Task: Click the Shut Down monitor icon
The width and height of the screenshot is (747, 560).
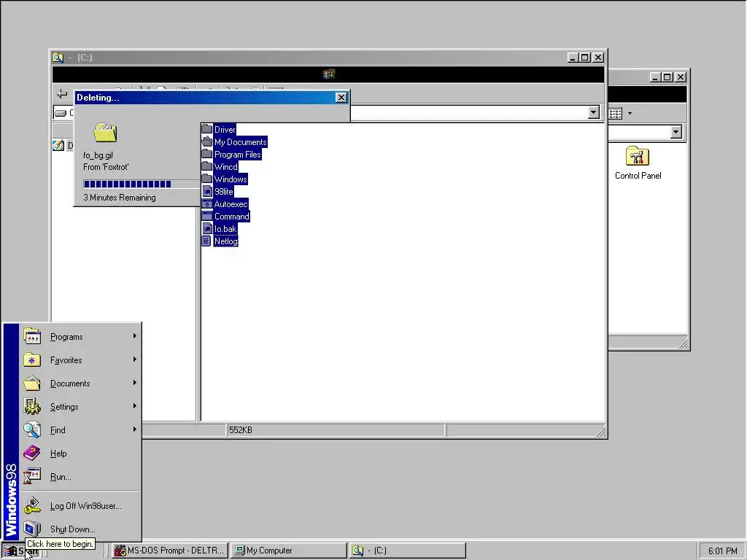Action: coord(32,529)
